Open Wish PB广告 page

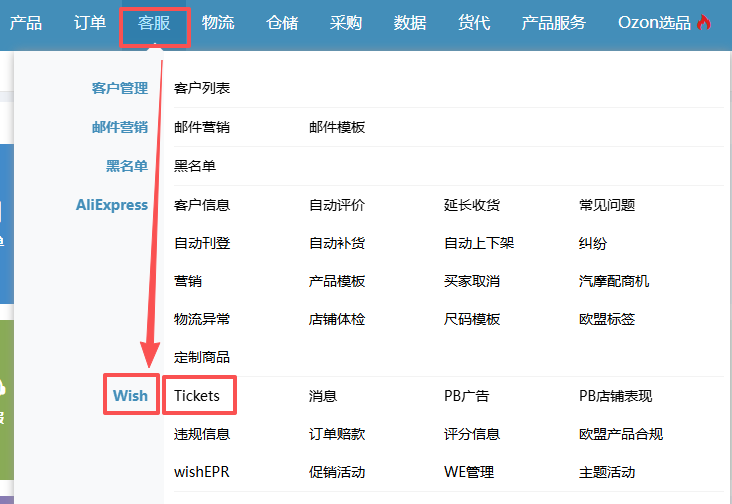(467, 396)
